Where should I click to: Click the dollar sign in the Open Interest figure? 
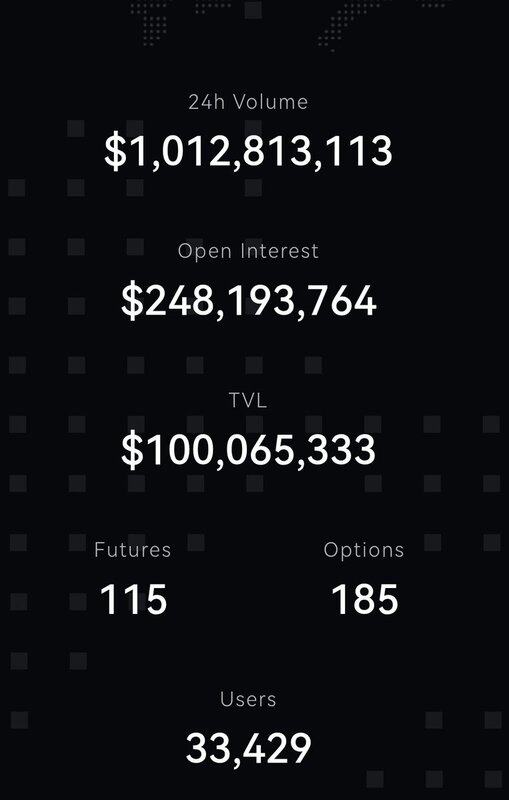pyautogui.click(x=132, y=301)
